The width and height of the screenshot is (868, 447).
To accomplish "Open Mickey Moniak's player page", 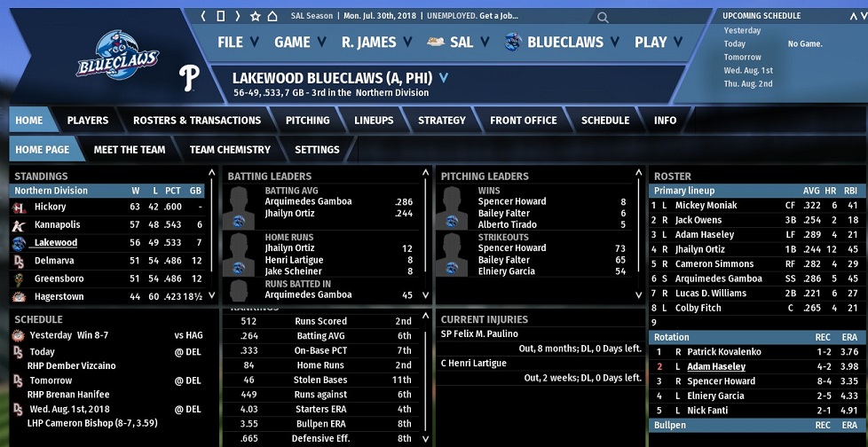I will click(706, 205).
